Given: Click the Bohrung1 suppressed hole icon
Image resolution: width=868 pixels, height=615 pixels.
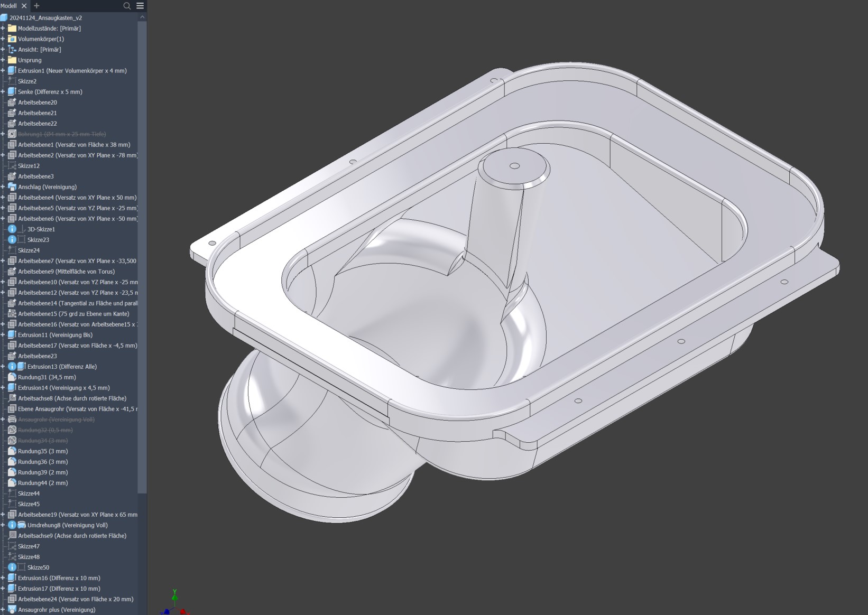Looking at the screenshot, I should coord(12,134).
